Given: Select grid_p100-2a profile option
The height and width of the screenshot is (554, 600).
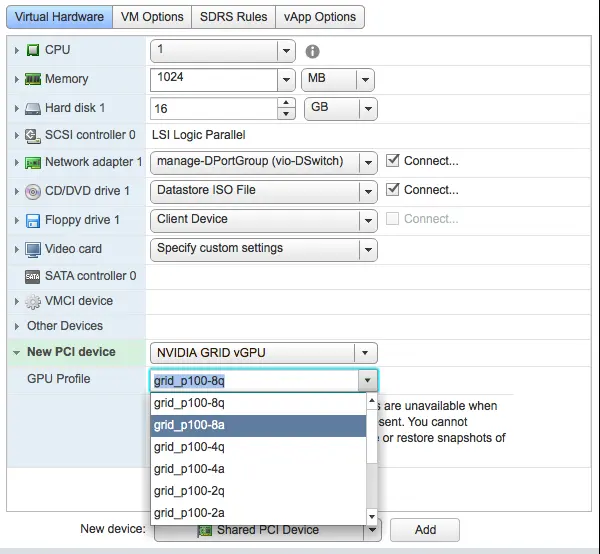Looking at the screenshot, I should (258, 513).
